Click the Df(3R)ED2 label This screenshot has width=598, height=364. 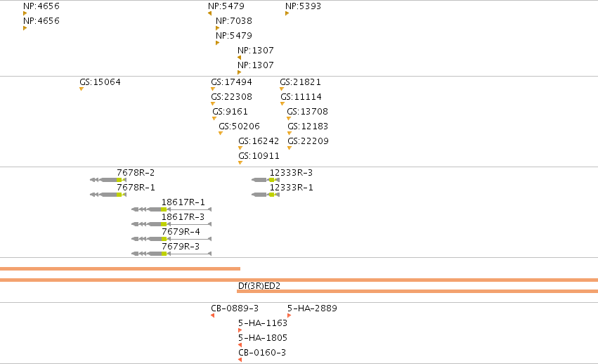pos(259,286)
